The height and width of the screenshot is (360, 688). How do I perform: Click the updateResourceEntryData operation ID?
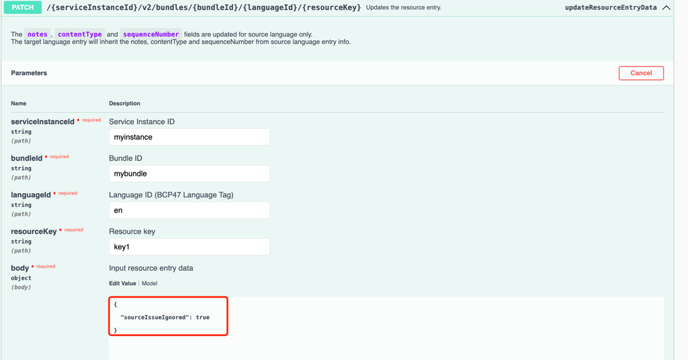tap(611, 7)
